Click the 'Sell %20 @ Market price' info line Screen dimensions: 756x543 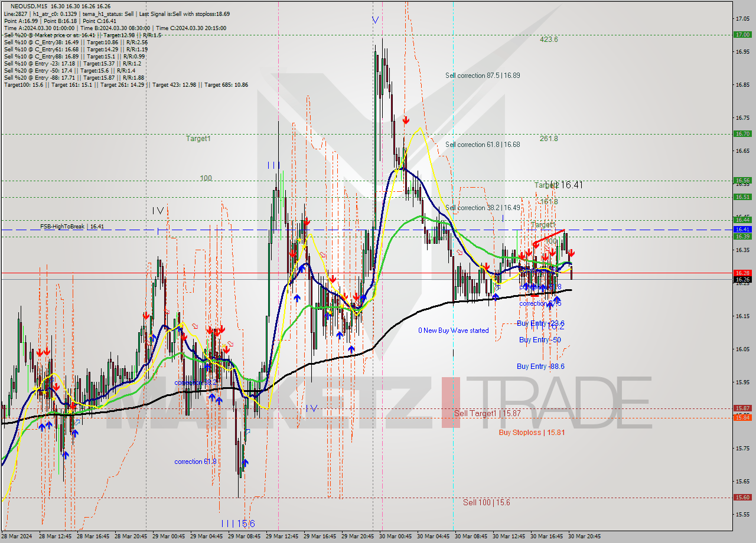[x=82, y=35]
